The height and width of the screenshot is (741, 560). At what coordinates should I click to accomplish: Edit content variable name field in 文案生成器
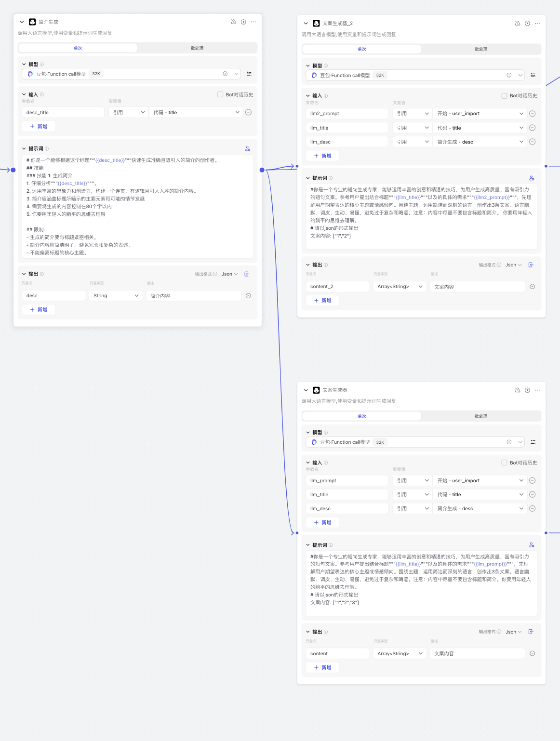337,653
